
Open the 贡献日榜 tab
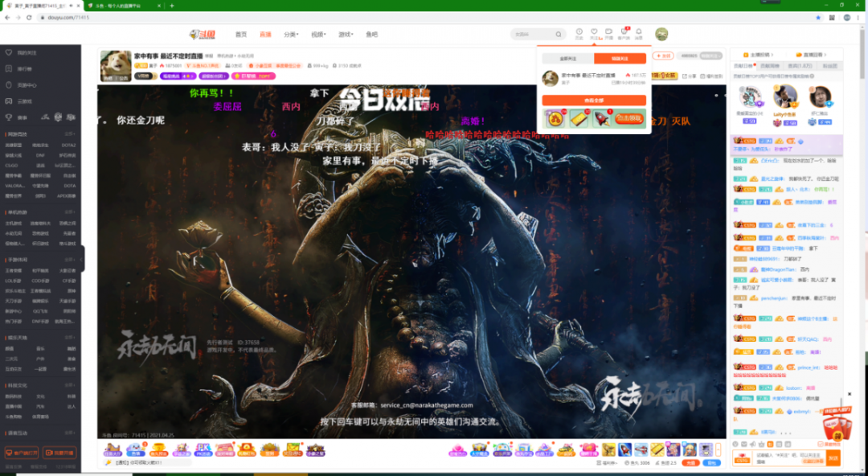[743, 66]
